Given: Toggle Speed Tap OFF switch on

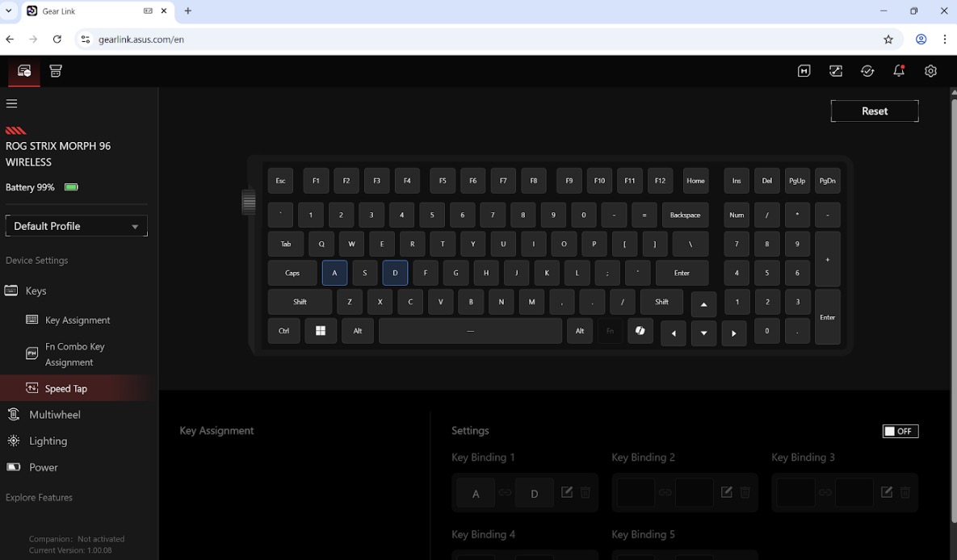Looking at the screenshot, I should click(x=900, y=431).
